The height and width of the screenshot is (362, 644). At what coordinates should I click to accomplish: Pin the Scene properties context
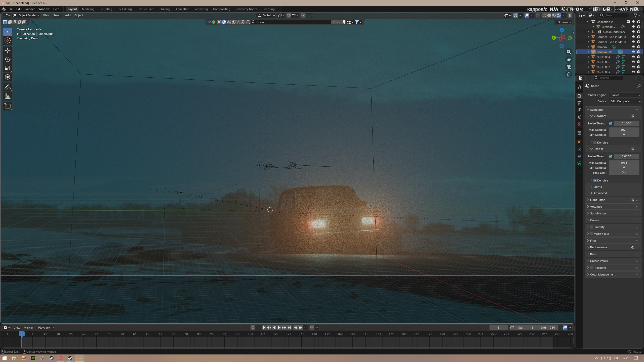click(x=639, y=86)
